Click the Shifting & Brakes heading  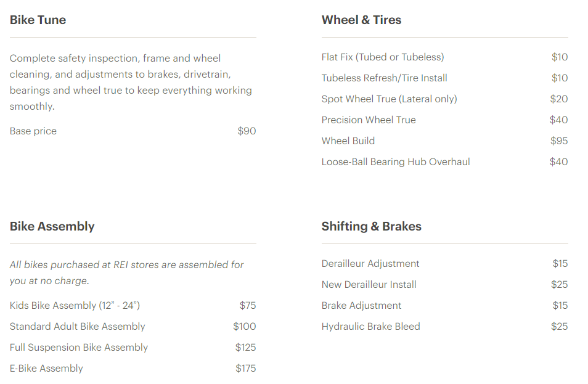(x=371, y=226)
